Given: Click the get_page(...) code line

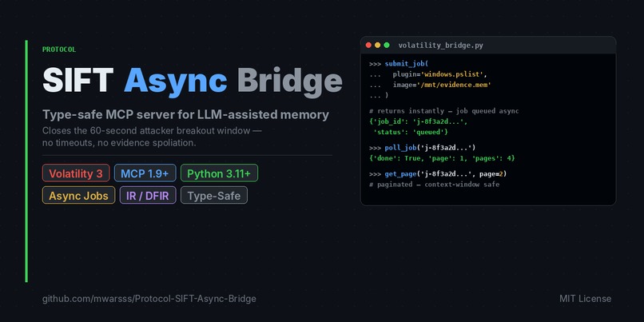Looking at the screenshot, I should pos(438,173).
